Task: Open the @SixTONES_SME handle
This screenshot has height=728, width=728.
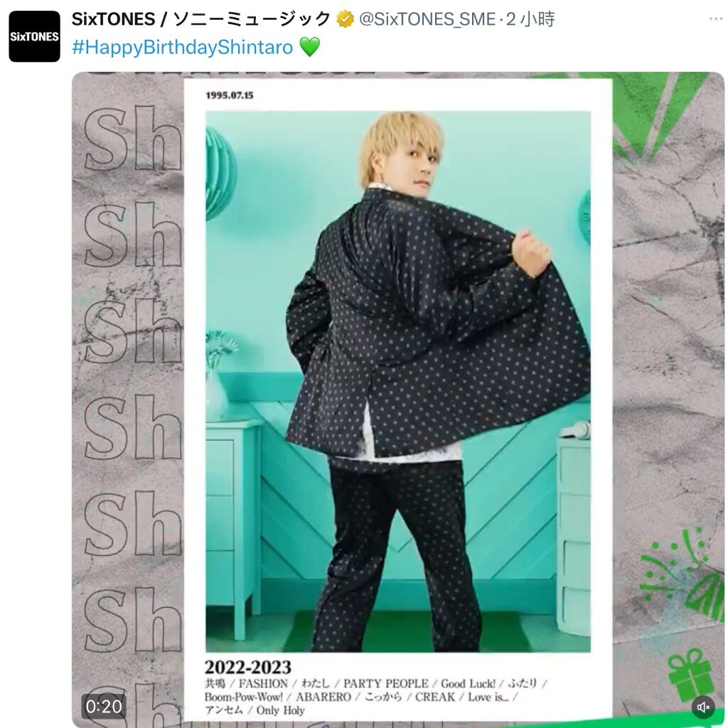Action: (x=427, y=19)
